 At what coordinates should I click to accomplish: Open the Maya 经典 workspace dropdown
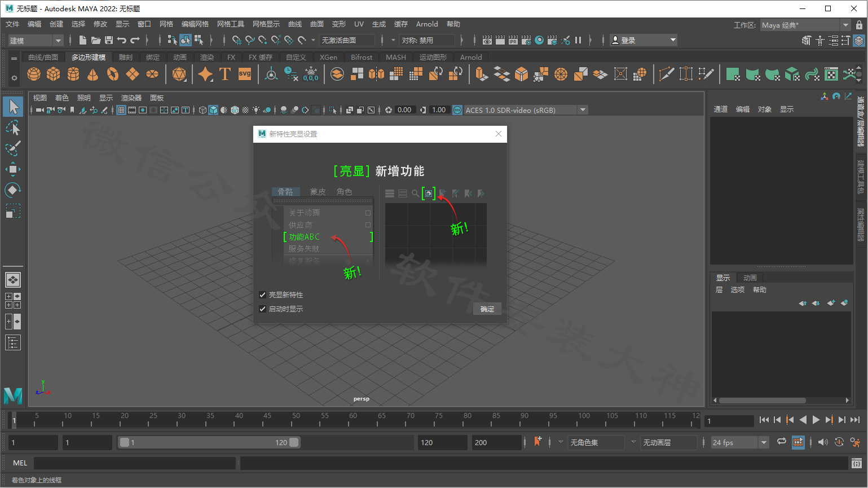point(805,25)
